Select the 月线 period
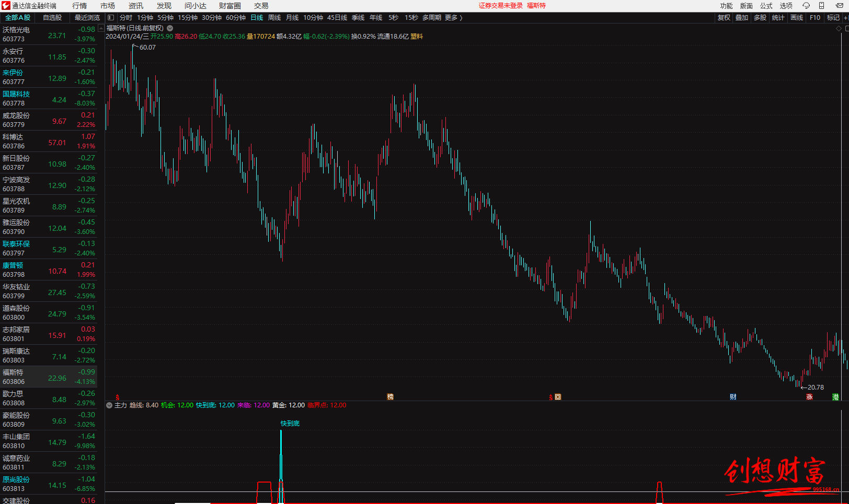The image size is (849, 504). [292, 18]
